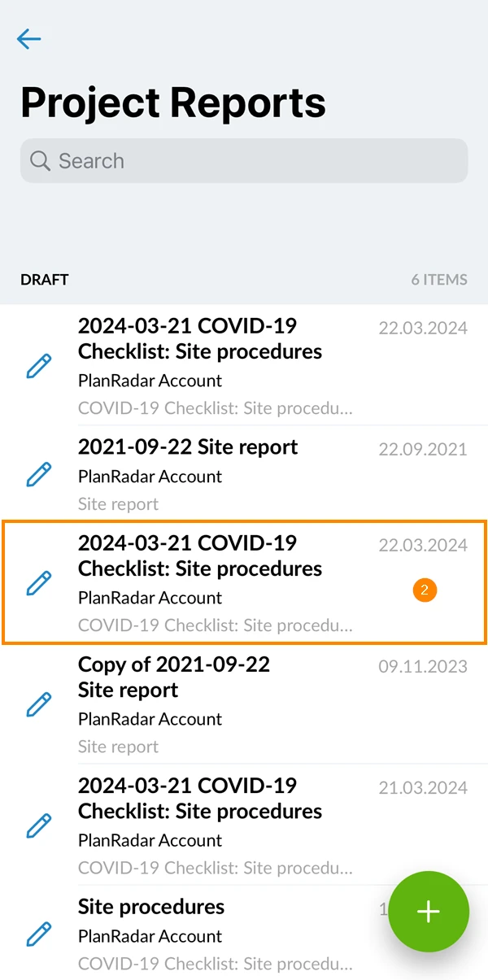
Task: Tap the pencil icon beside Site procedures
Action: click(39, 934)
